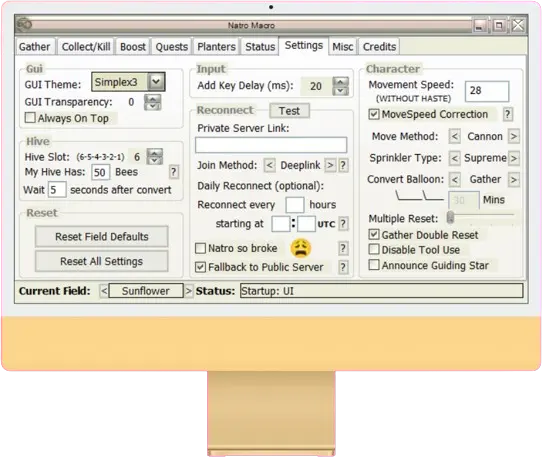Click the Natro Macro title bar icon
This screenshot has height=459, width=543.
[x=24, y=25]
